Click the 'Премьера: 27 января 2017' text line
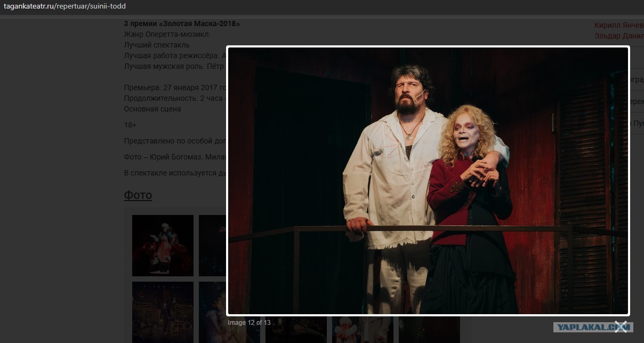 pyautogui.click(x=175, y=87)
